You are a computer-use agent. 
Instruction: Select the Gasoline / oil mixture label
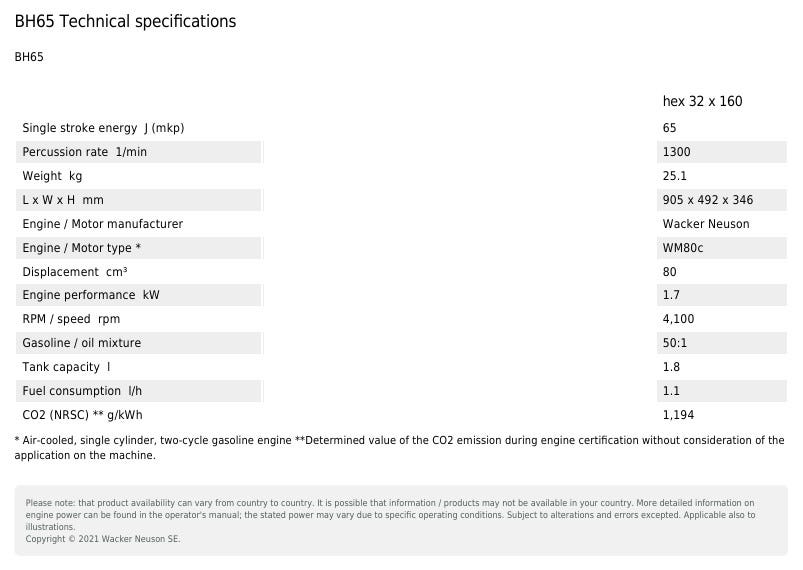point(81,343)
